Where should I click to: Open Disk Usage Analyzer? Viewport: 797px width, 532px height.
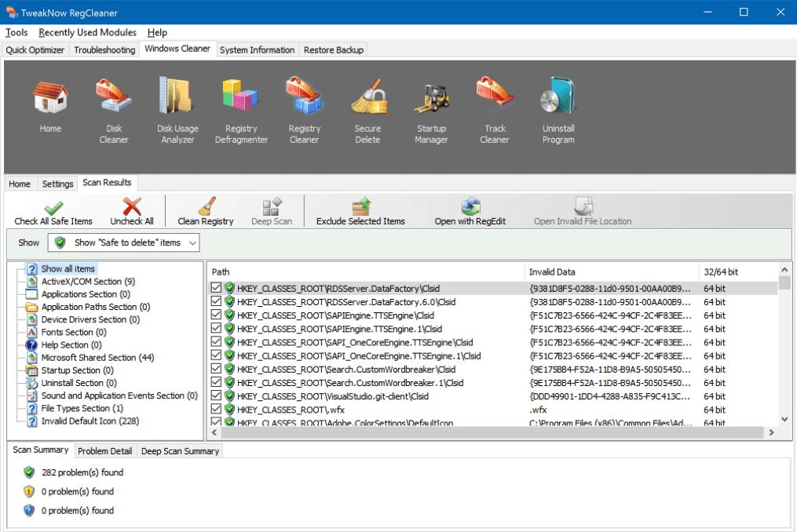pos(177,111)
